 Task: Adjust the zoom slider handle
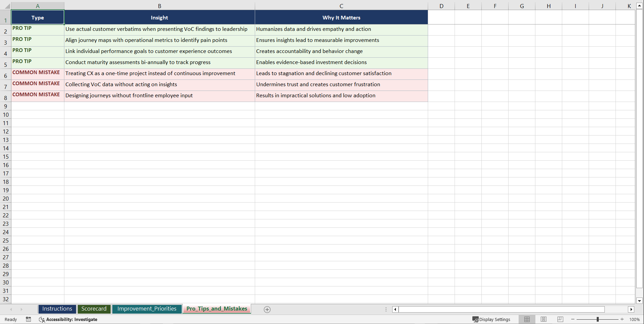[598, 319]
